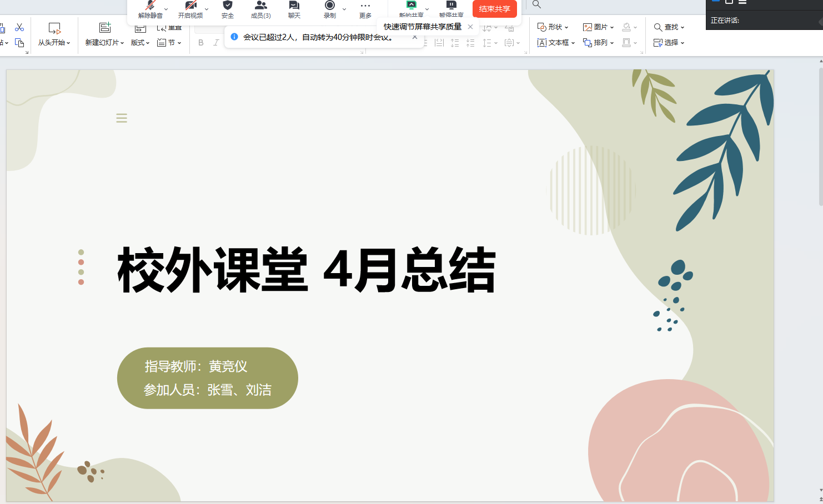
Task: Open the 更多 more options menu
Action: [x=365, y=9]
